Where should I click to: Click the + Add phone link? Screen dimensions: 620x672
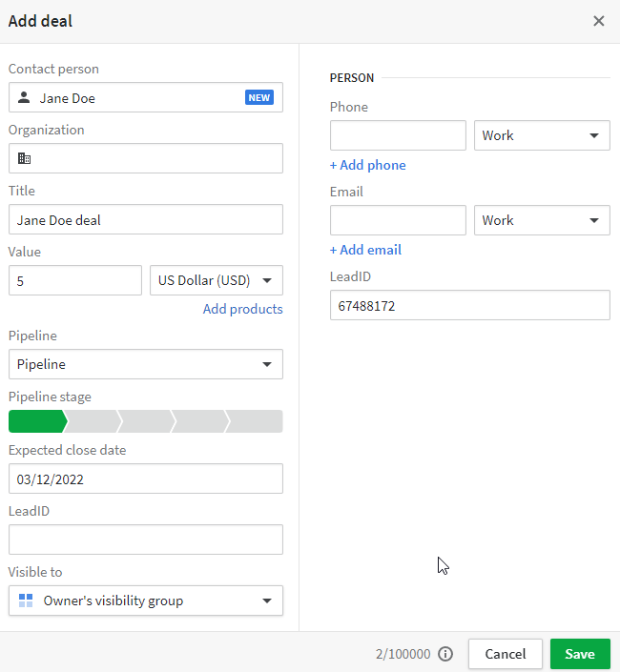click(367, 165)
